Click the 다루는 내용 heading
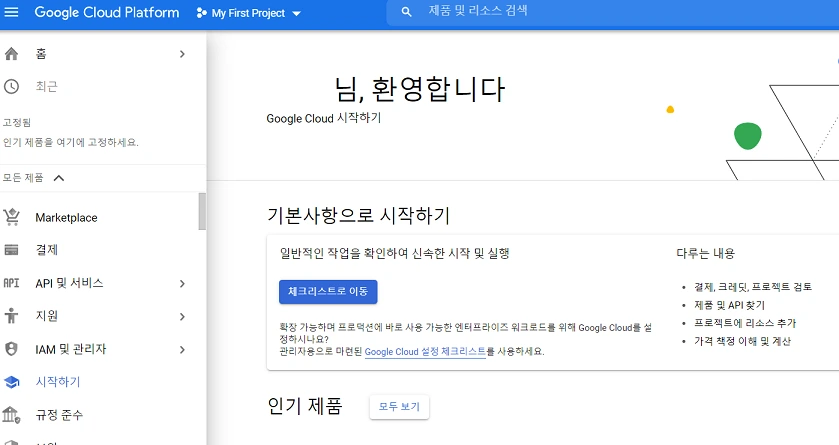Screen dimensions: 839x445 [x=705, y=253]
